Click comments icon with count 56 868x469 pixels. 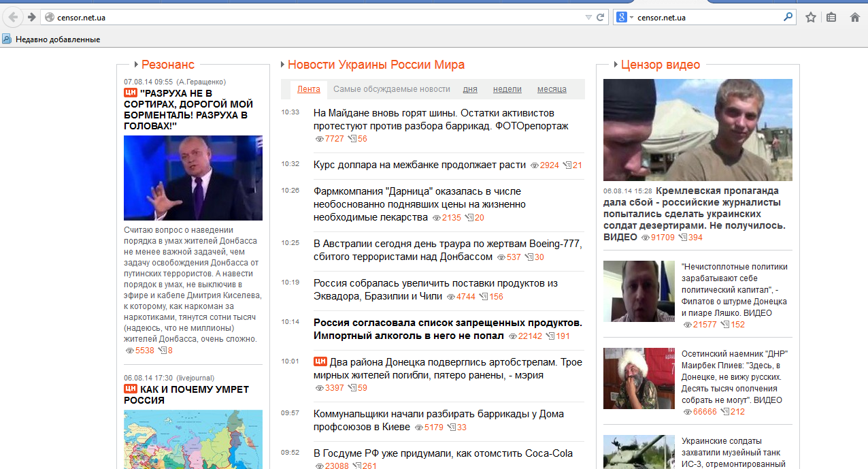coord(352,139)
